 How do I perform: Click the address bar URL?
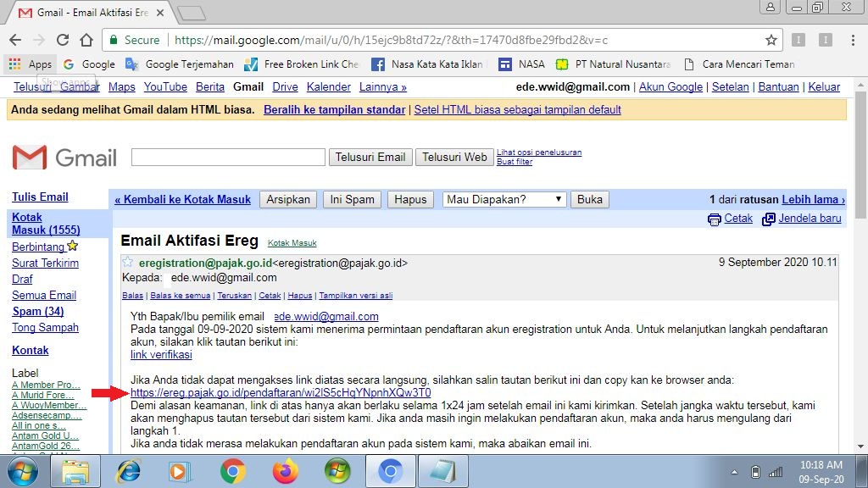pos(391,40)
